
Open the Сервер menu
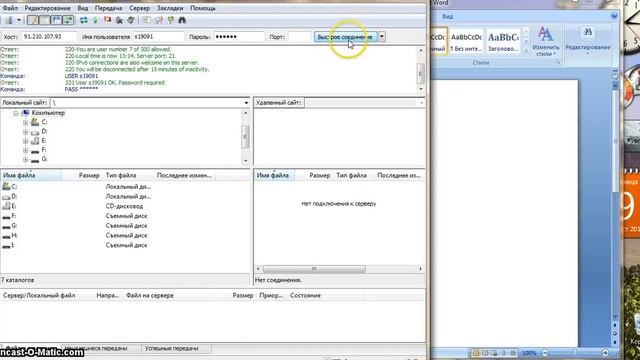pyautogui.click(x=140, y=8)
